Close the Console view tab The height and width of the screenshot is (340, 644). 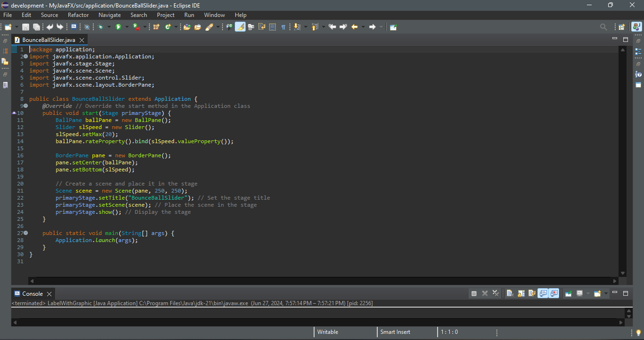(50, 294)
